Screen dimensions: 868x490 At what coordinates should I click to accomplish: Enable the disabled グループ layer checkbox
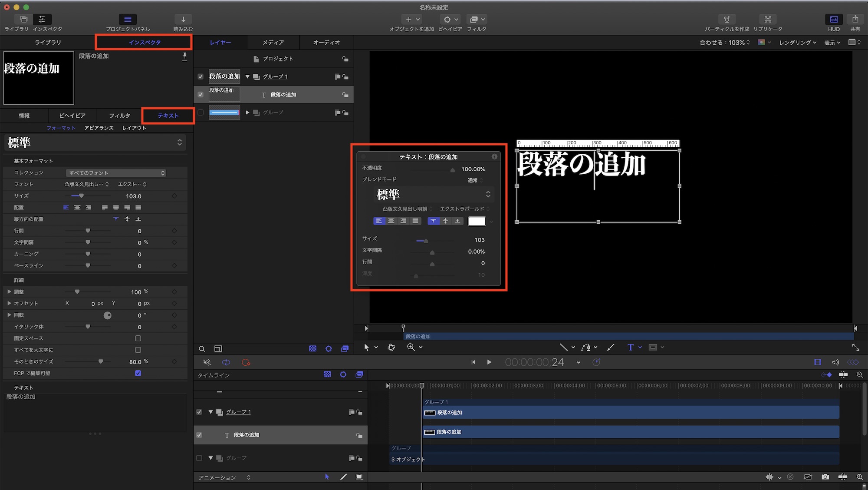pyautogui.click(x=201, y=113)
